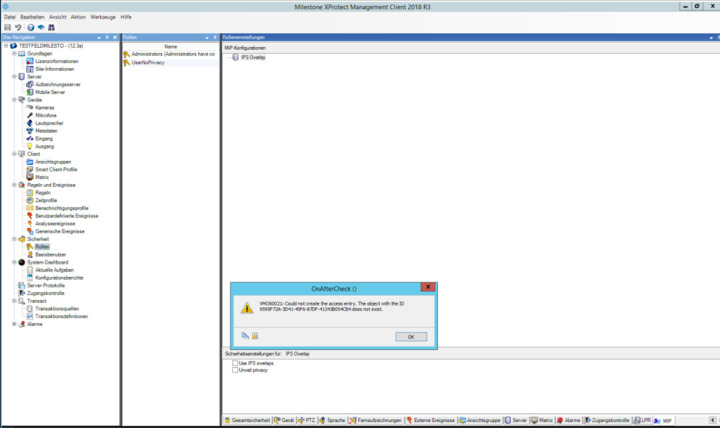720x428 pixels.
Task: Click the Save icon in the toolbar
Action: coord(6,27)
